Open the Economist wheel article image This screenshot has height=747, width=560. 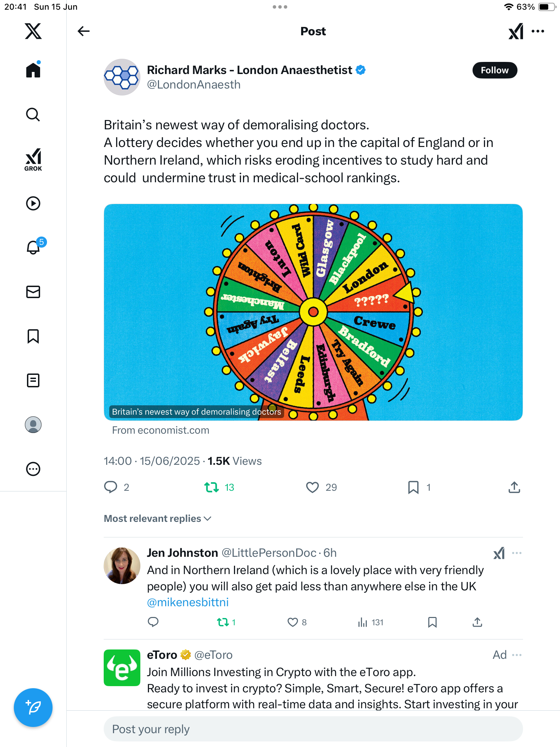(313, 312)
